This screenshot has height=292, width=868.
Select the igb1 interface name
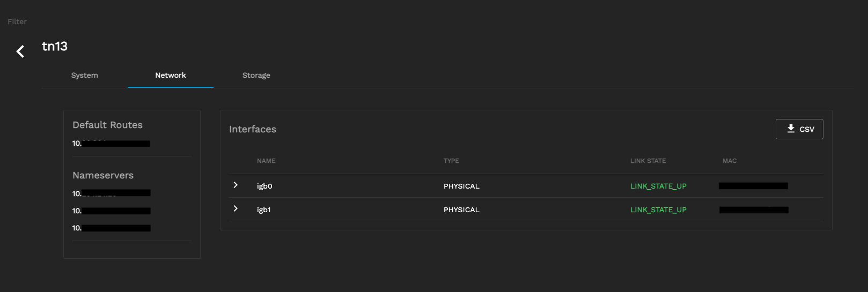coord(264,210)
